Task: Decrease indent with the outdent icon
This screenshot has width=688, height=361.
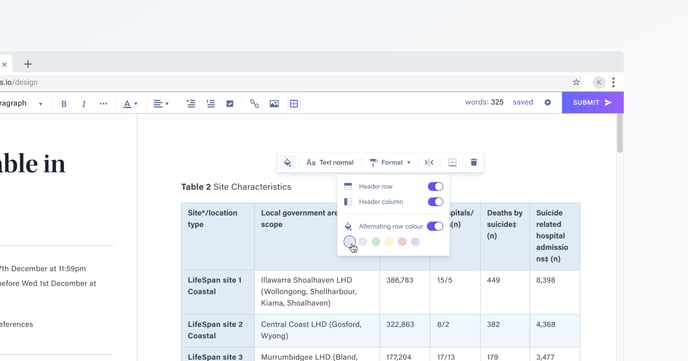Action: [190, 104]
